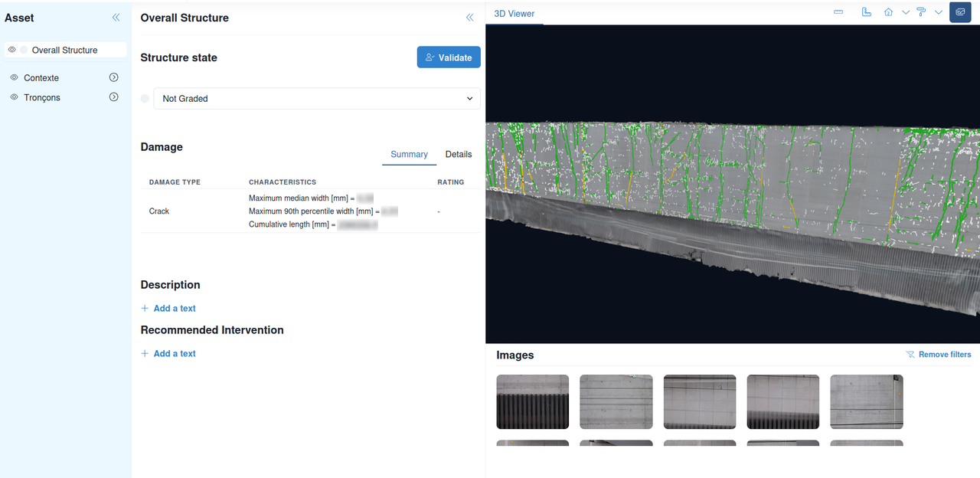
Task: Switch to the Details tab
Action: pos(459,154)
